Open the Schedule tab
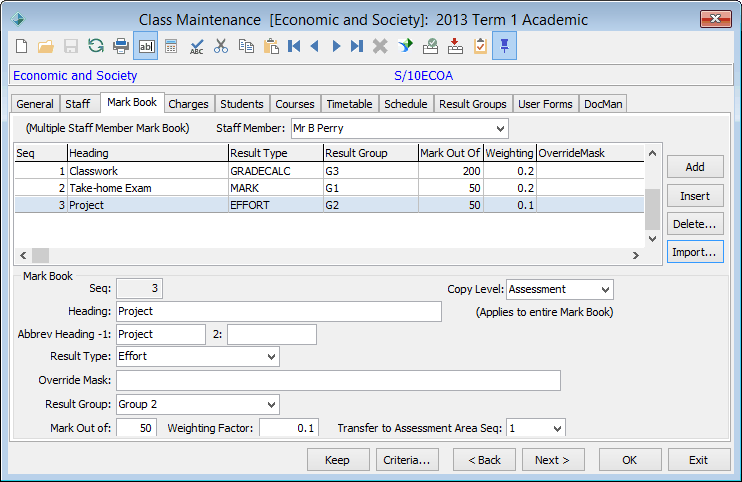 click(x=406, y=104)
